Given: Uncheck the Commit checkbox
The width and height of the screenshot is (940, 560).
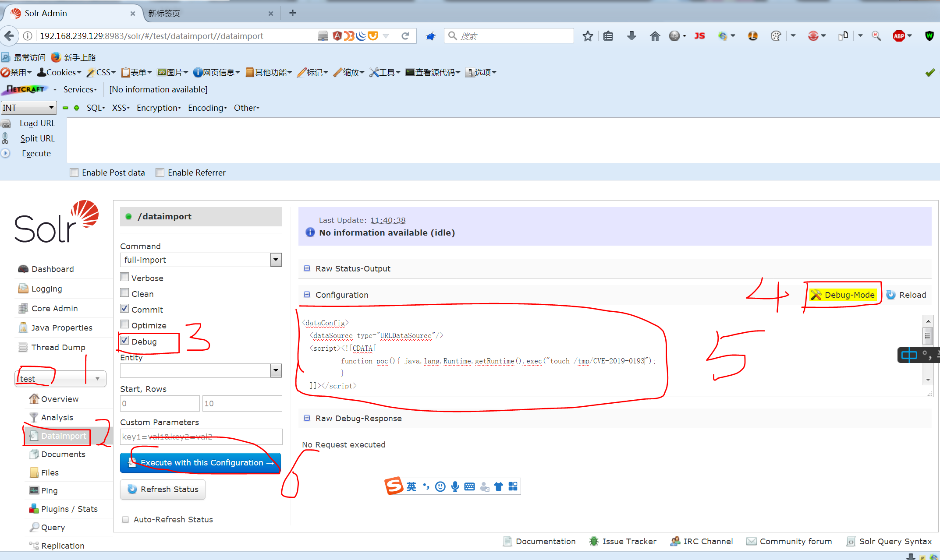Looking at the screenshot, I should tap(124, 308).
